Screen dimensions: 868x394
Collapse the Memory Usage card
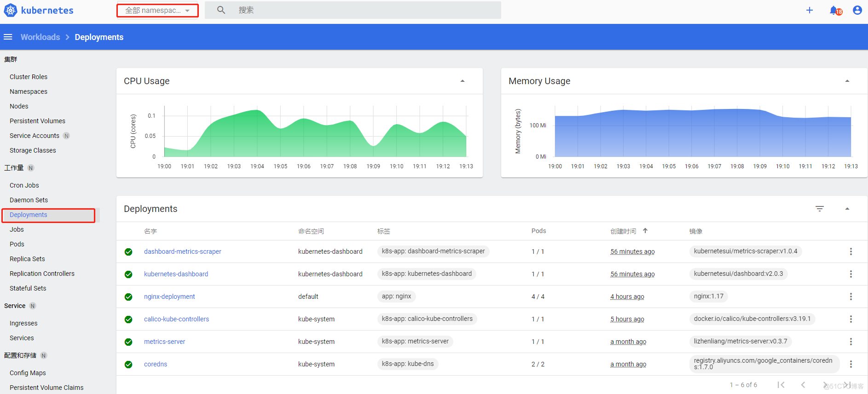coord(847,81)
